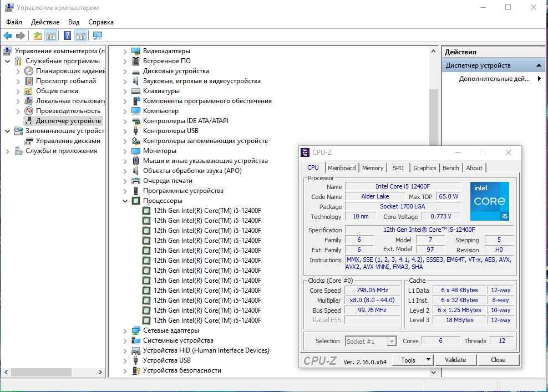Collapse the Служебные программы tree node
548x392 pixels.
7,61
